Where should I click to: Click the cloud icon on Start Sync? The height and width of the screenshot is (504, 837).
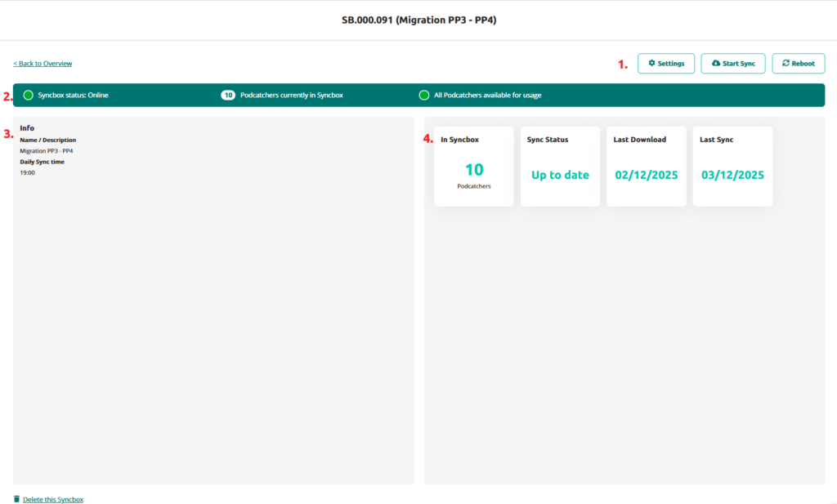tap(716, 64)
